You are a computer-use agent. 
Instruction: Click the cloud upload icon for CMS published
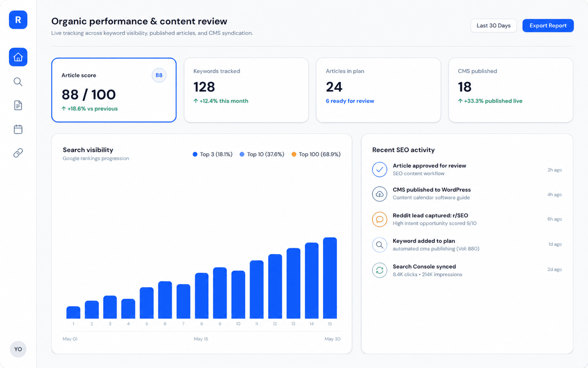(379, 194)
